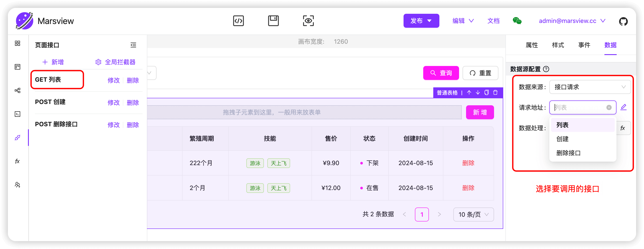The image size is (644, 249).
Task: Open the 数据来源 接口请求 select box
Action: click(590, 87)
